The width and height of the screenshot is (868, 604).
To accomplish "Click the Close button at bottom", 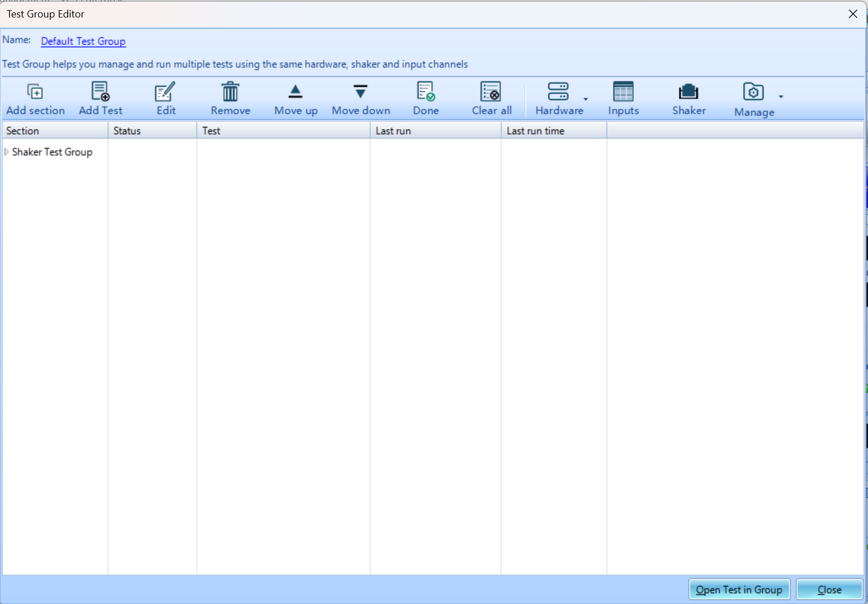I will click(829, 589).
